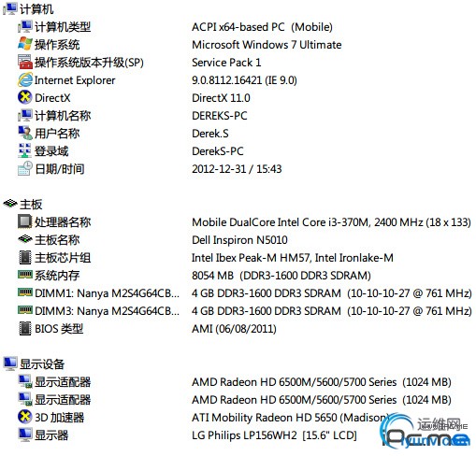Viewport: 476px width, 456px height.
Task: Click the DirectX 11.0 value
Action: (x=221, y=98)
